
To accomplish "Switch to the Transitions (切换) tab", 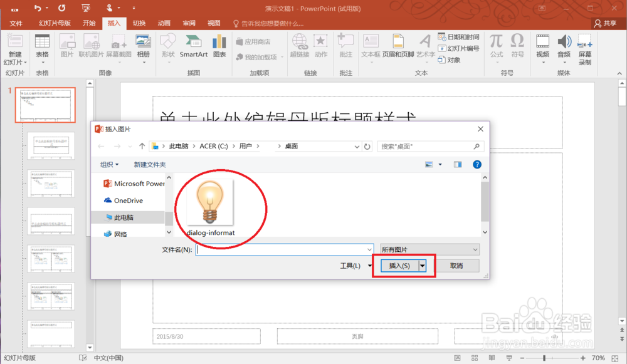I will tap(139, 23).
